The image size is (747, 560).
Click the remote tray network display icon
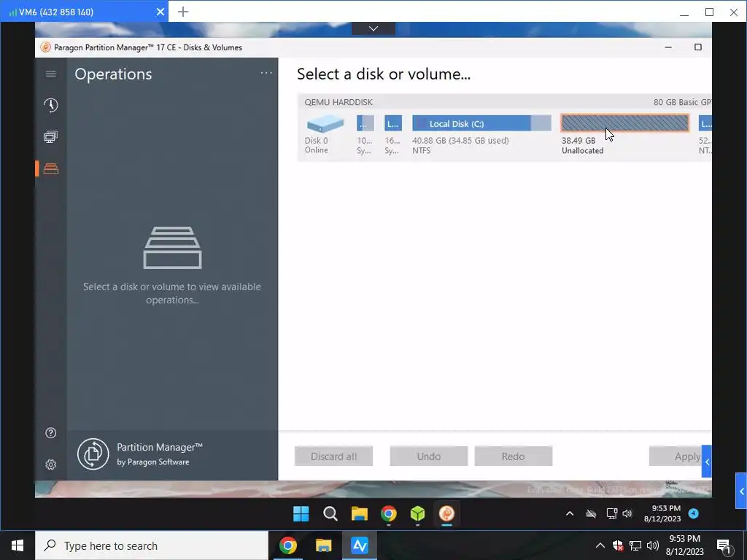pos(612,513)
